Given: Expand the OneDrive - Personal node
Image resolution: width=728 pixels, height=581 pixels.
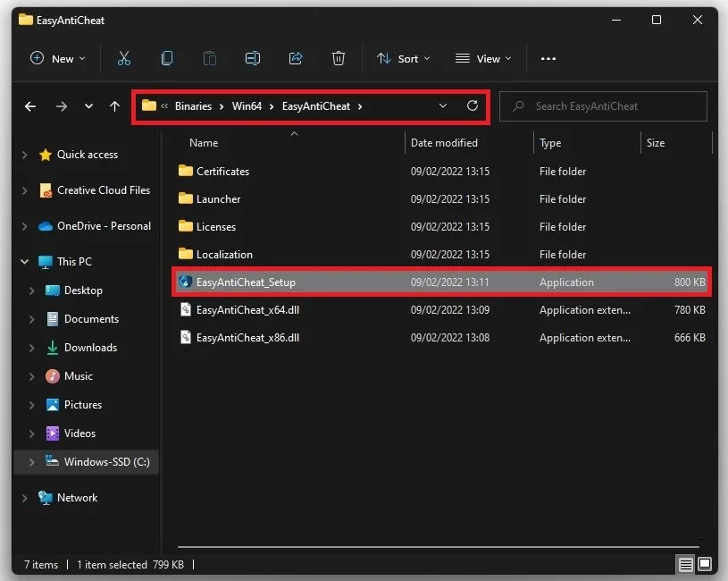Looking at the screenshot, I should [x=25, y=226].
